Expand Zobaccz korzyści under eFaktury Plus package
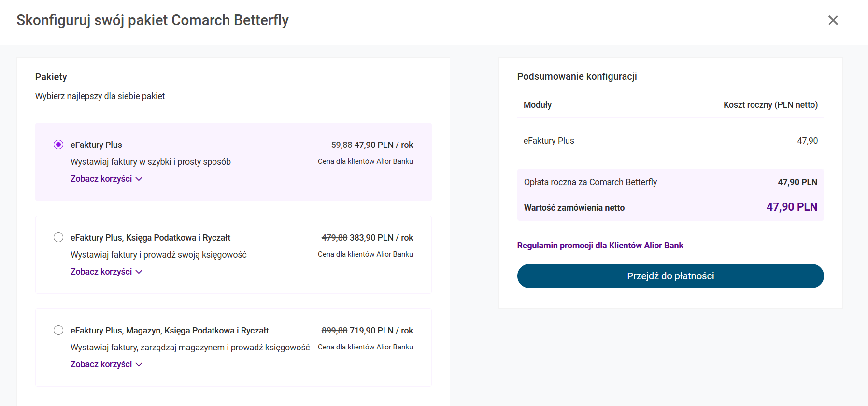Viewport: 868px width, 406px height. click(101, 179)
